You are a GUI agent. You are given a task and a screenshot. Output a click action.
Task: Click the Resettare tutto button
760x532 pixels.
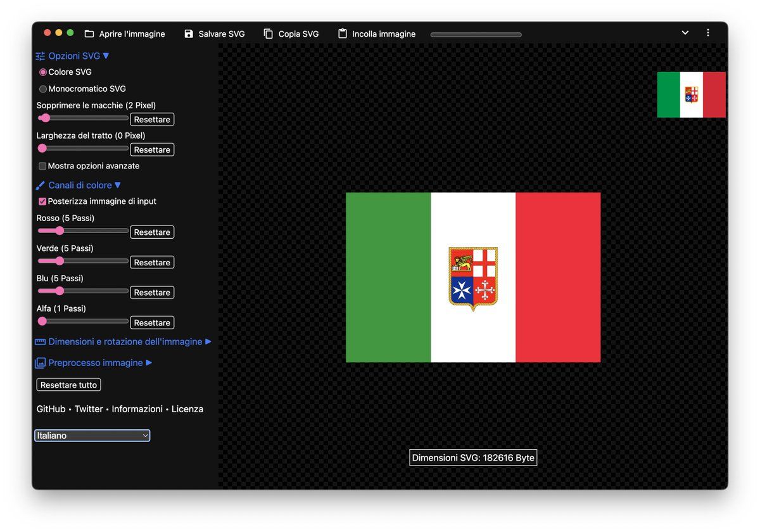click(68, 385)
